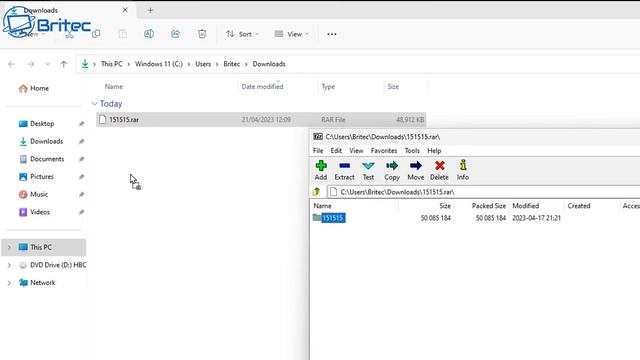Go back in File Explorer

coord(11,64)
